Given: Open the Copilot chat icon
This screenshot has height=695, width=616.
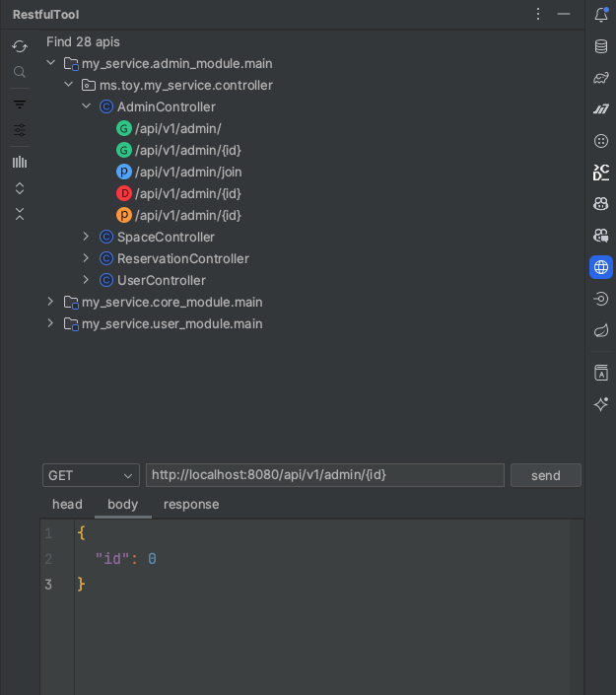Looking at the screenshot, I should [x=601, y=236].
